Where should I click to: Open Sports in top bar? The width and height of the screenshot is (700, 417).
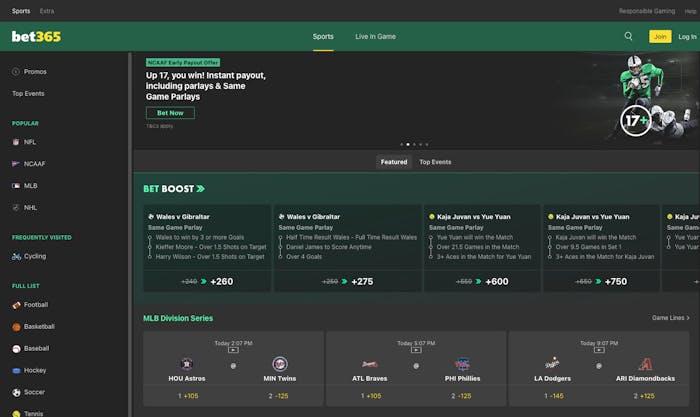click(x=21, y=11)
